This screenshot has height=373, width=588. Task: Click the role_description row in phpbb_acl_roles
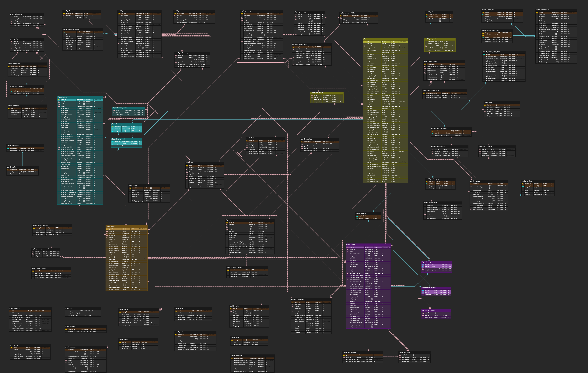tap(27, 113)
